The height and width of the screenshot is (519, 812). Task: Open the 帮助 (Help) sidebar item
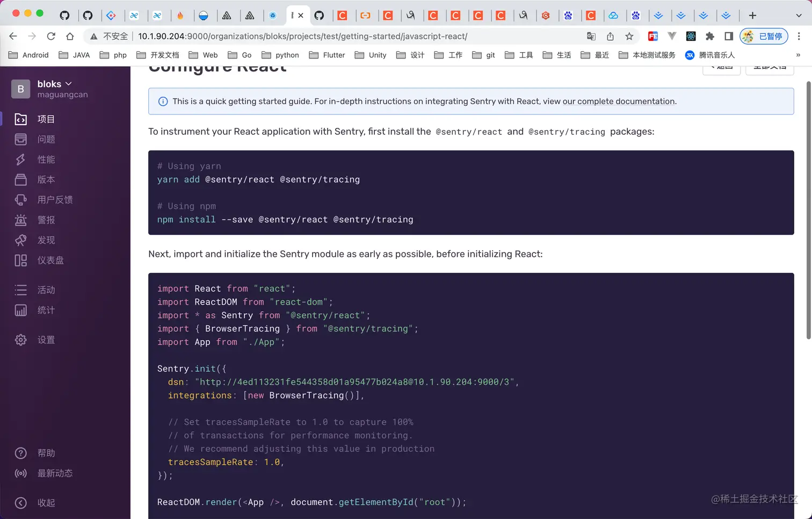pos(35,453)
